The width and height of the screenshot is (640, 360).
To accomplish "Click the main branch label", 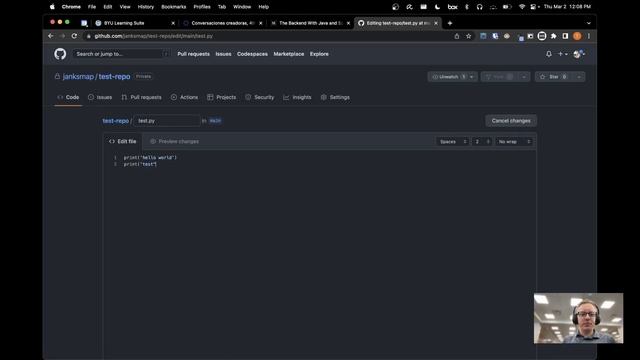I will point(215,121).
